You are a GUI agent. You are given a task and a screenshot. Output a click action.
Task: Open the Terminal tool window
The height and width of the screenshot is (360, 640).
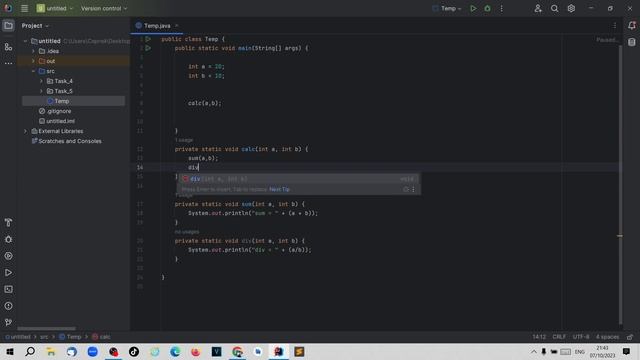(x=8, y=289)
